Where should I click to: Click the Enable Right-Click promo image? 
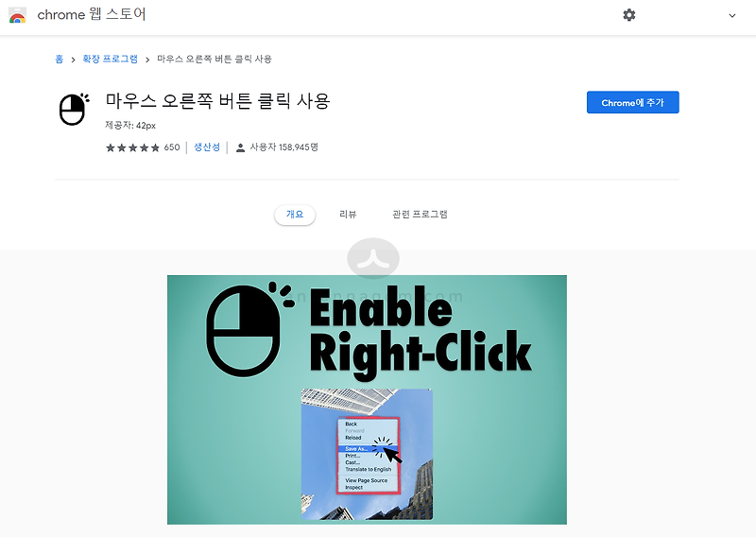click(367, 400)
